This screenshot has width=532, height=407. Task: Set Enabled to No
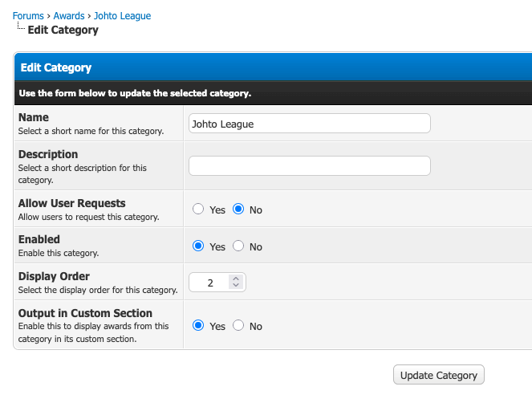(x=238, y=246)
